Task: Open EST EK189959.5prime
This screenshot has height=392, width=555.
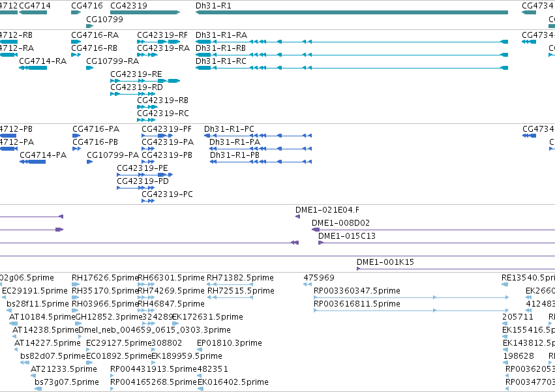Action: coord(187,356)
